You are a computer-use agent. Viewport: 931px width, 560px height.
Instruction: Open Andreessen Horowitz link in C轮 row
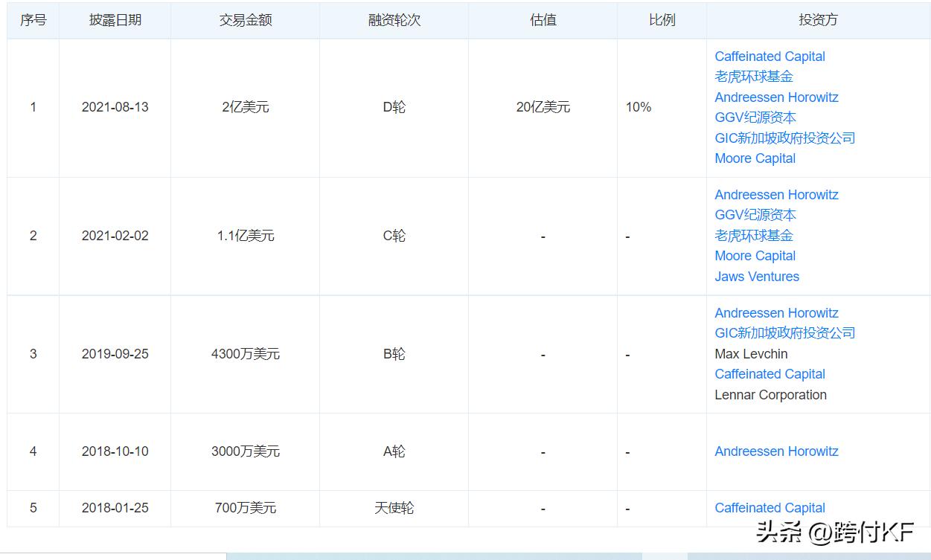click(776, 195)
